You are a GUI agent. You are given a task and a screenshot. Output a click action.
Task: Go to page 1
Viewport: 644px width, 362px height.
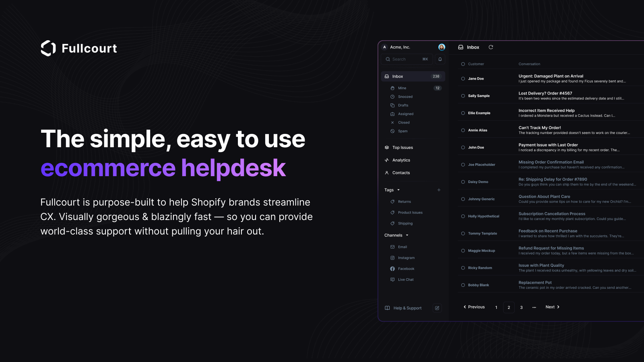(x=496, y=307)
